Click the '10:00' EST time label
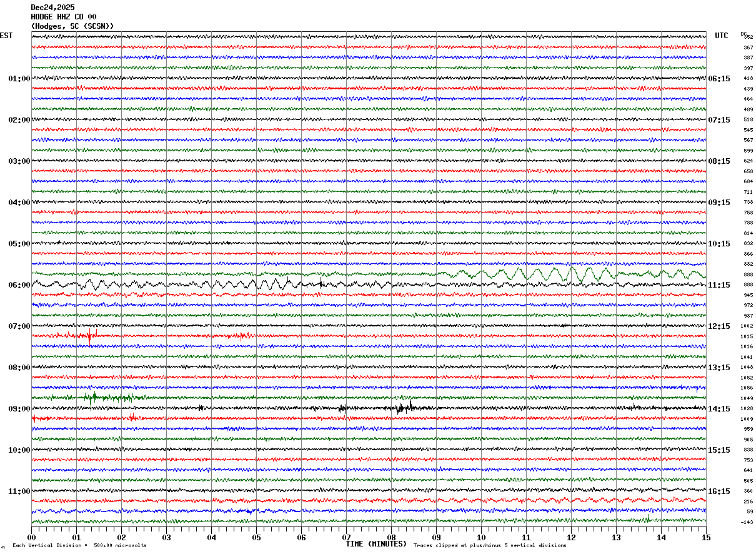Image resolution: width=756 pixels, height=554 pixels. tap(19, 450)
